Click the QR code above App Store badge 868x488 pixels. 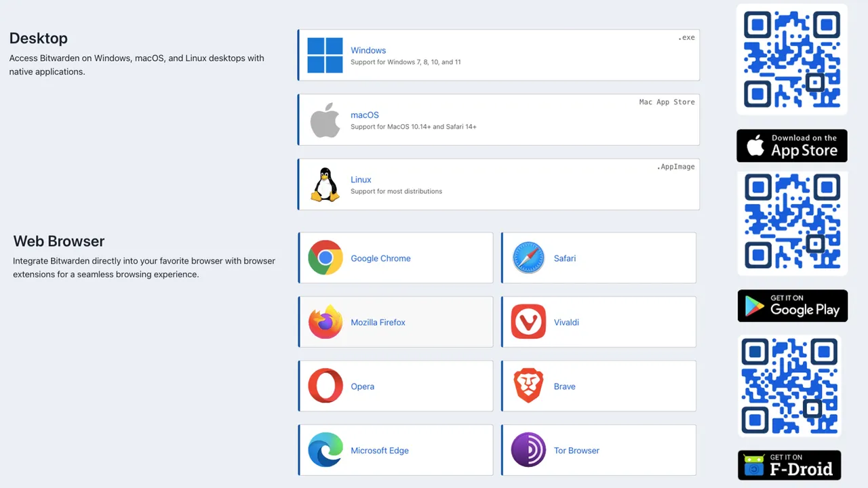(792, 60)
